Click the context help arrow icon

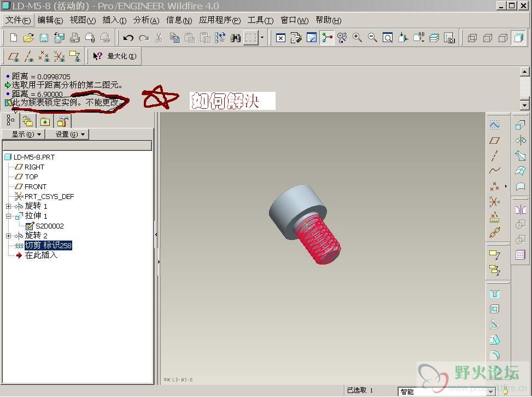[97, 56]
